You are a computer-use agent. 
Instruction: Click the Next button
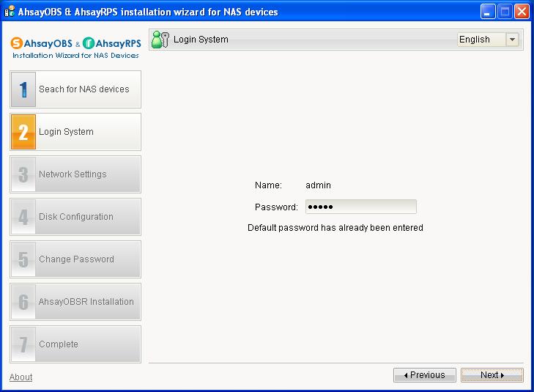[492, 375]
